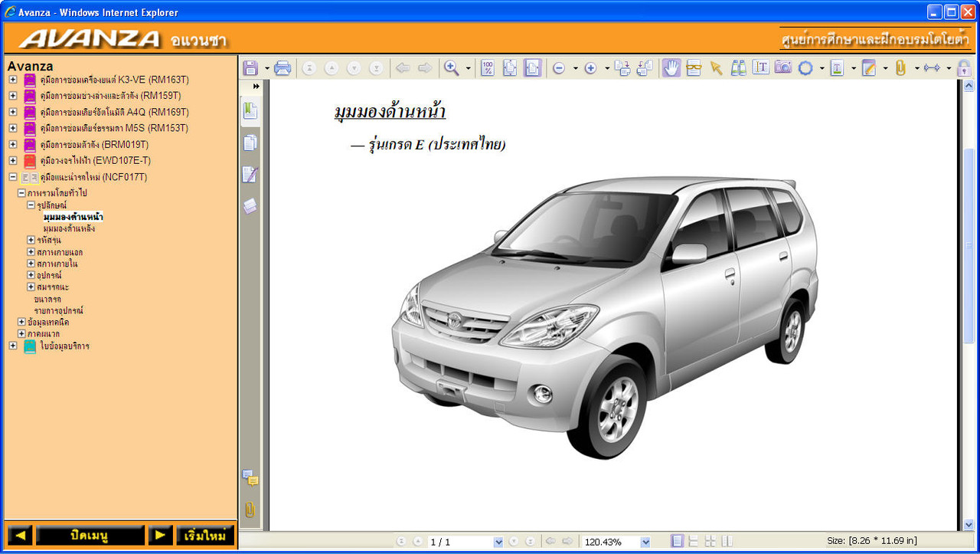Expand the (RM159T) manual node

13,96
